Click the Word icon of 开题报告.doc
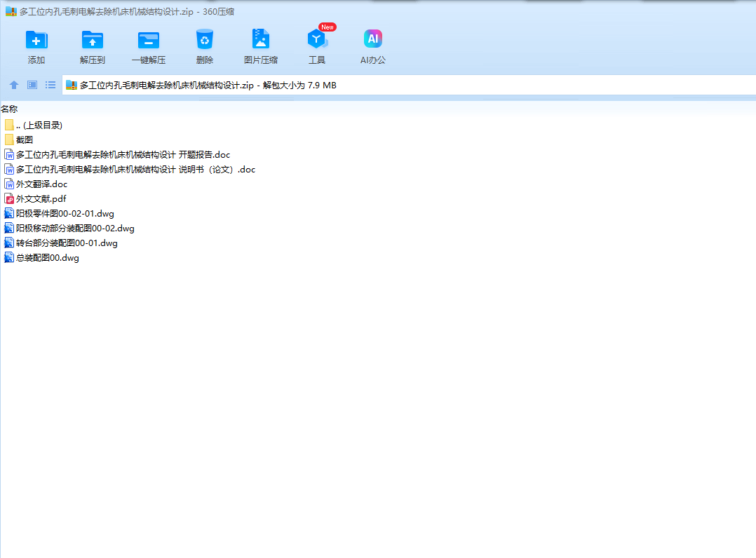 coord(9,155)
